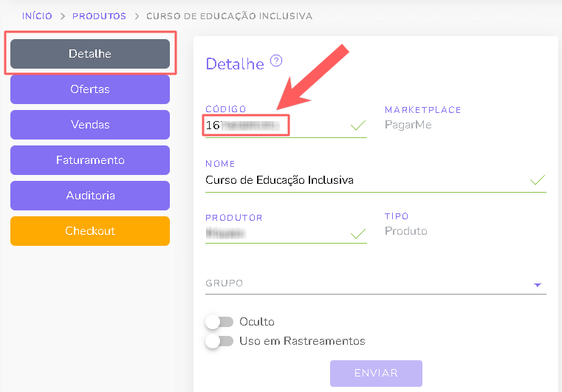Go to Início breadcrumb link
The image size is (562, 392).
click(37, 16)
